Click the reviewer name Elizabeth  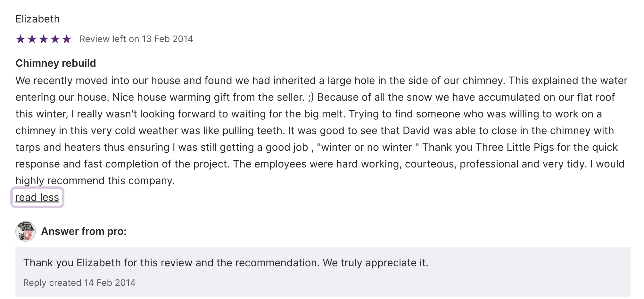(x=37, y=19)
